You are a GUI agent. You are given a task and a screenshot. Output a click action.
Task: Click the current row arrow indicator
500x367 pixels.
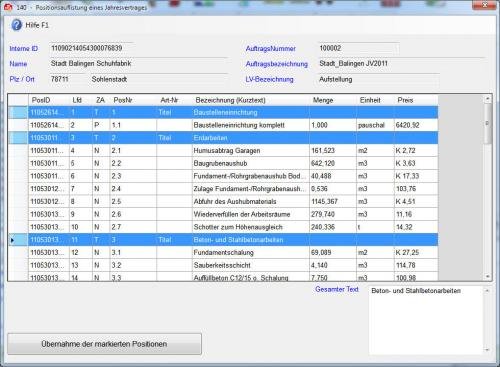[x=13, y=240]
